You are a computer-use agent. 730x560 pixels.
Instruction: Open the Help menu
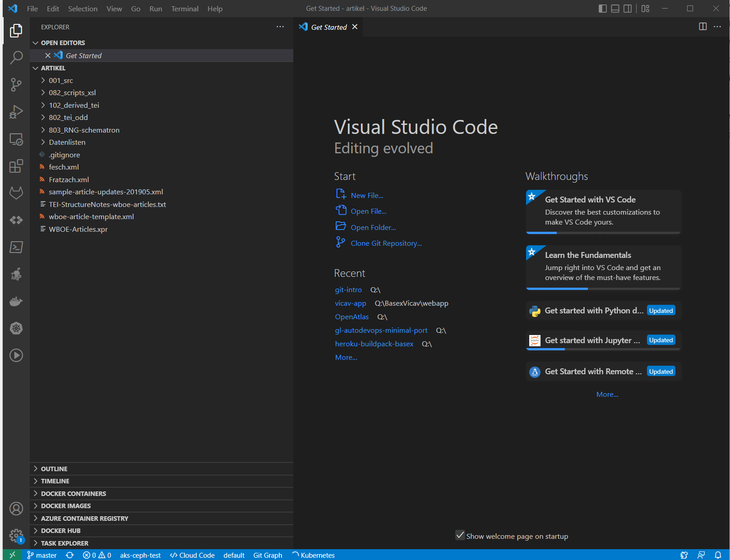tap(215, 9)
